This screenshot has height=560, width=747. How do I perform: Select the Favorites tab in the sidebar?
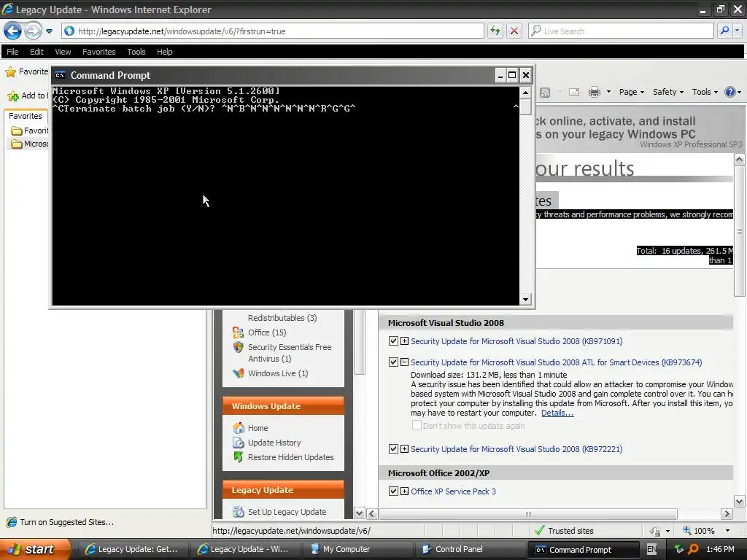point(26,116)
